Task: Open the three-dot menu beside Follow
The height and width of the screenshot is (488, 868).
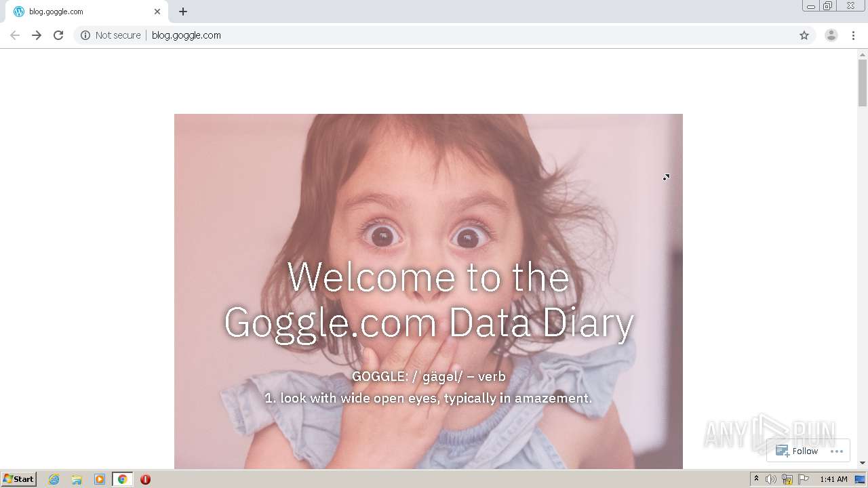Action: tap(837, 451)
